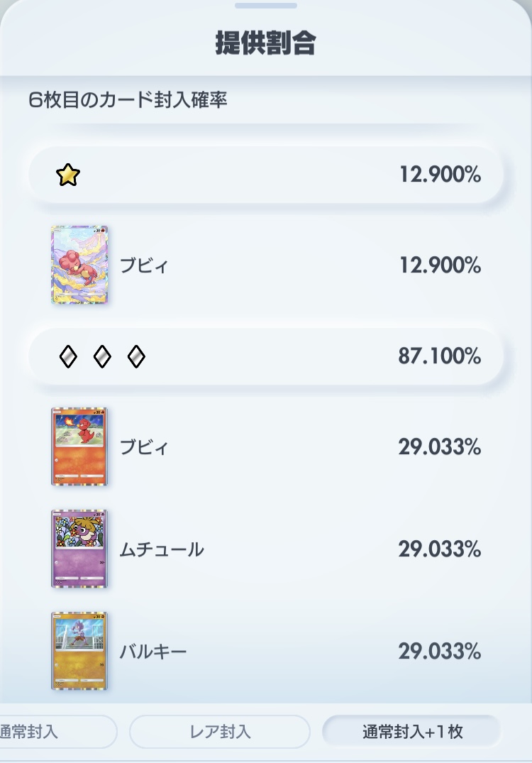
Task: Open the purple ムチュール card thumbnail
Action: [x=79, y=549]
